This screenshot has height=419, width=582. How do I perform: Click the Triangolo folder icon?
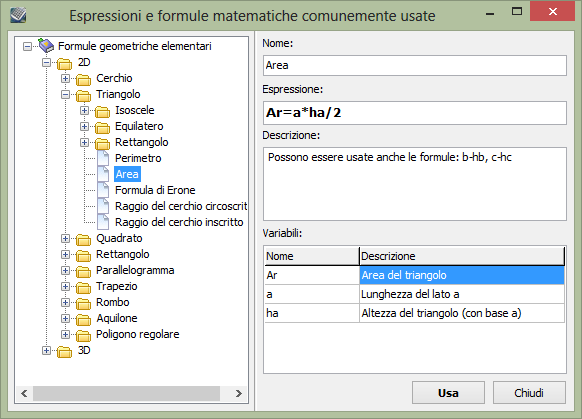pos(83,95)
